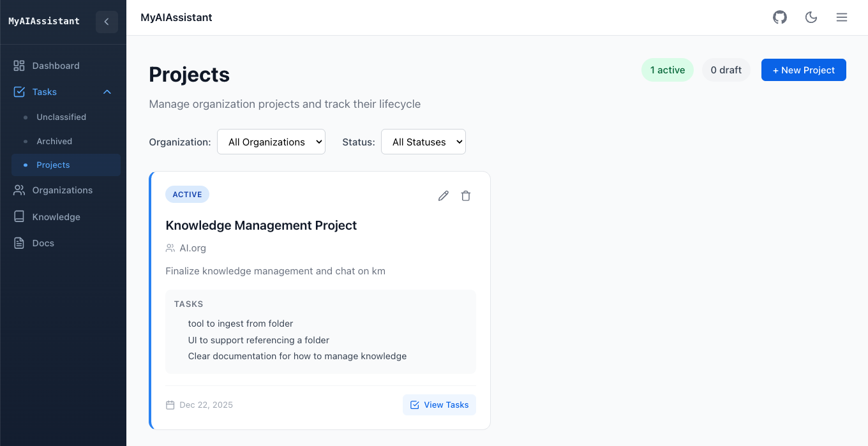Open the All Statuses dropdown
868x446 pixels.
pyautogui.click(x=423, y=142)
